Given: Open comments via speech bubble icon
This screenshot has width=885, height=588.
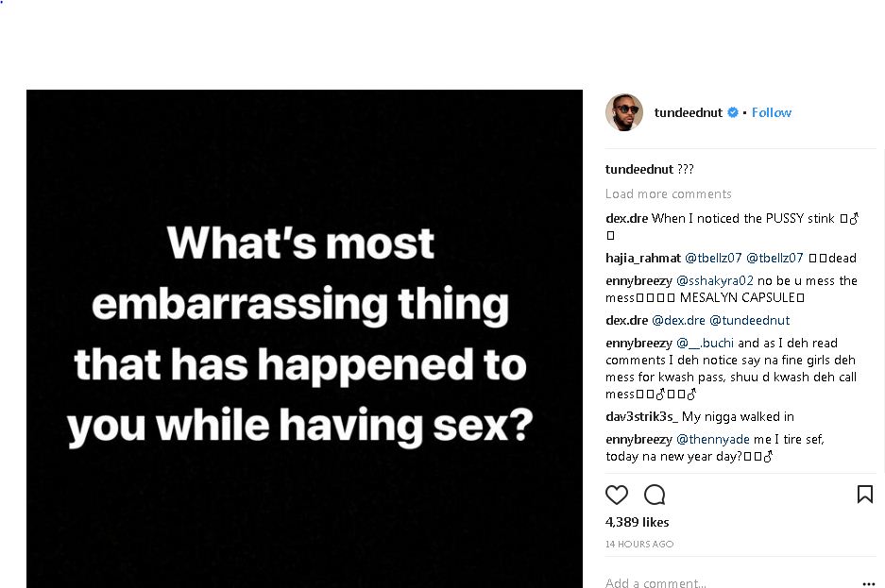Looking at the screenshot, I should click(655, 495).
